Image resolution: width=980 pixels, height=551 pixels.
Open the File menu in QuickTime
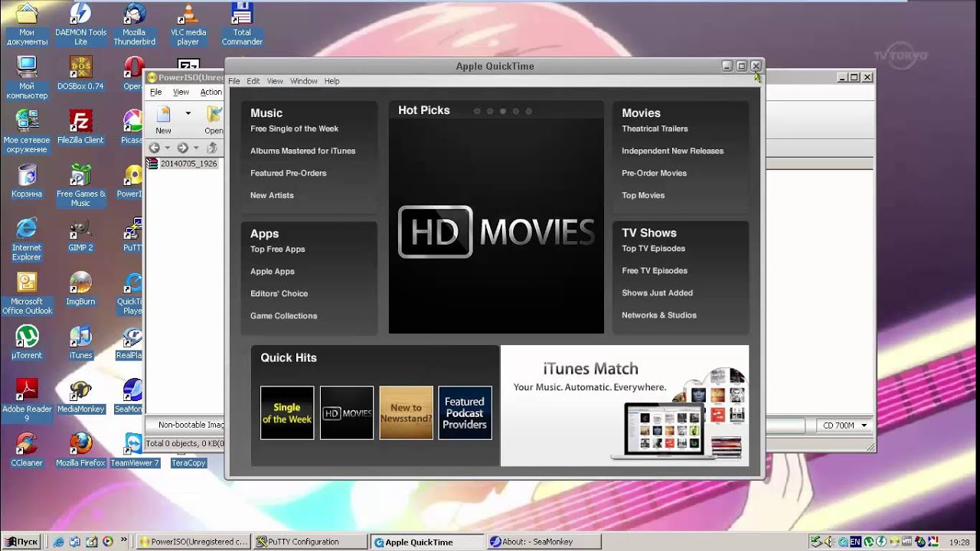click(x=234, y=81)
